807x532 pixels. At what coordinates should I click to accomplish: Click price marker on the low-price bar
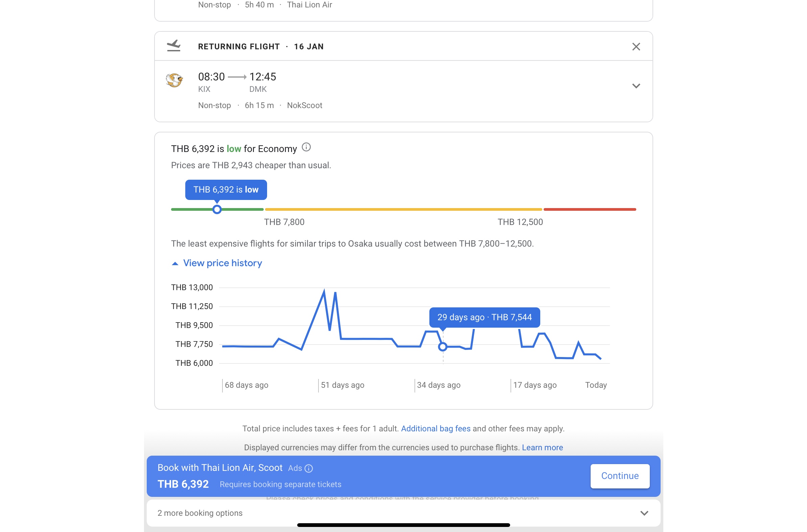coord(217,209)
